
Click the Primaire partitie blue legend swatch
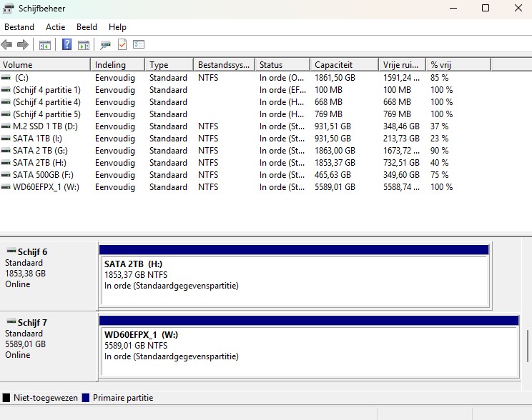86,398
